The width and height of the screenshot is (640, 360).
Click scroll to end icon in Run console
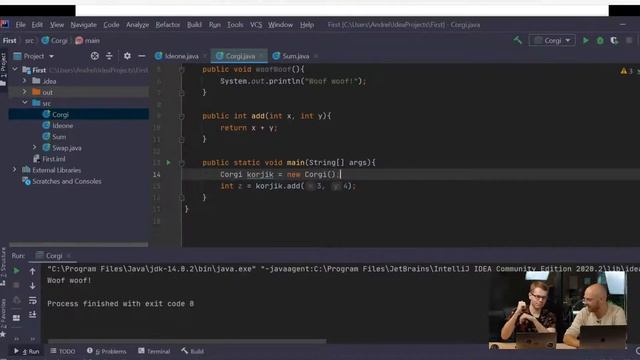[x=32, y=315]
